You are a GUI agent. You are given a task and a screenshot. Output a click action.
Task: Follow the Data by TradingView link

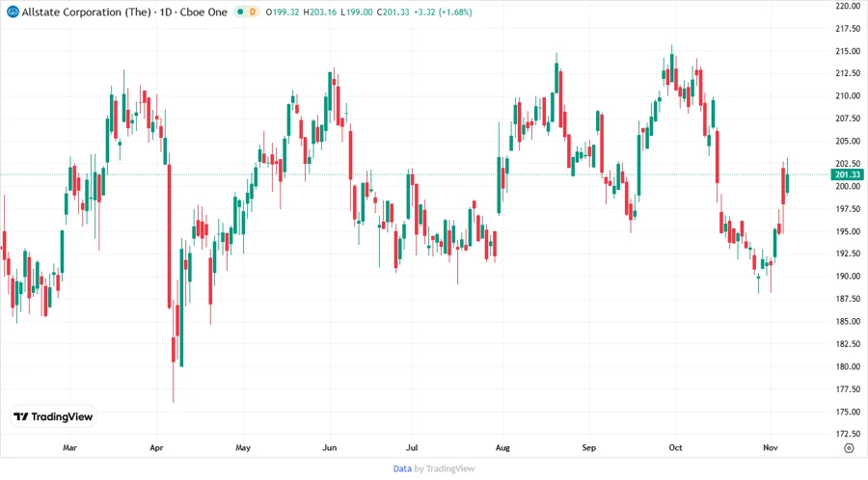tap(433, 469)
